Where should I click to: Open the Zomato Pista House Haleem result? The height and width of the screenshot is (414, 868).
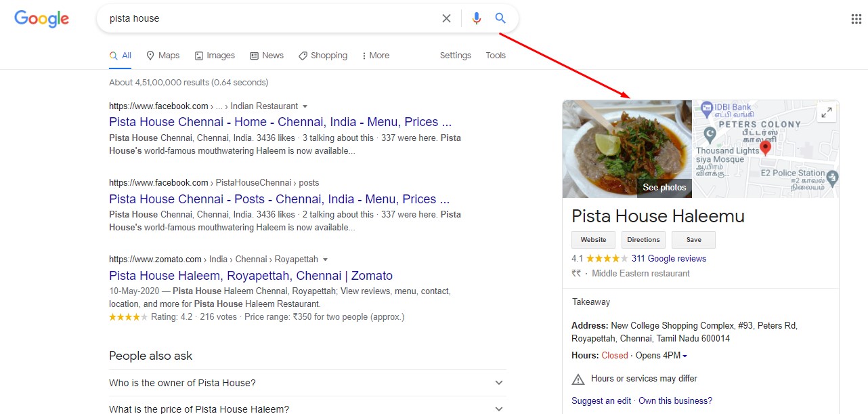[251, 276]
